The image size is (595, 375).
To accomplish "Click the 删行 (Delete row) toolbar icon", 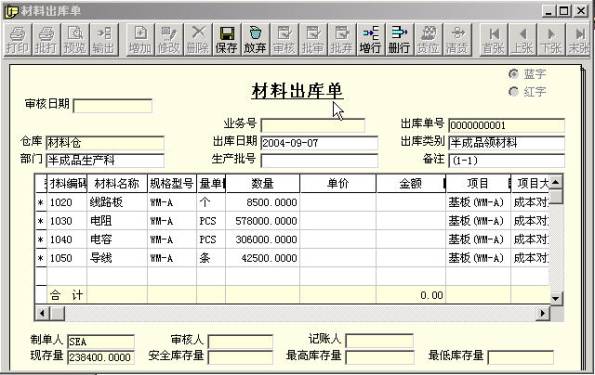I will [x=399, y=39].
